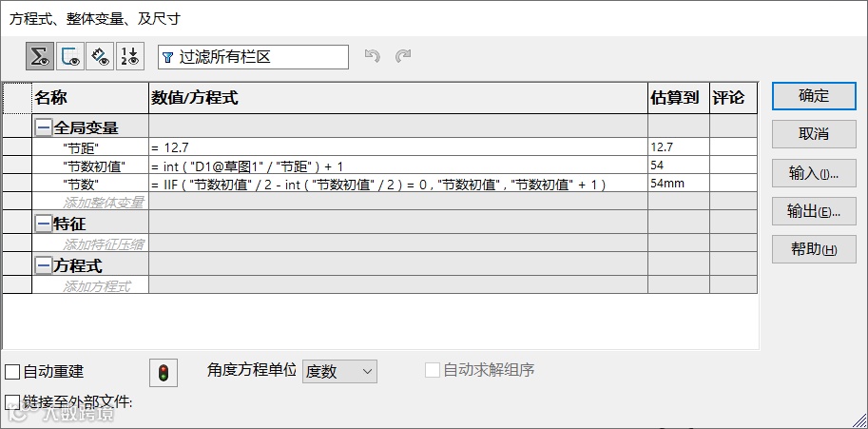Collapse the 全局变量 section
This screenshot has height=429, width=868.
[43, 128]
